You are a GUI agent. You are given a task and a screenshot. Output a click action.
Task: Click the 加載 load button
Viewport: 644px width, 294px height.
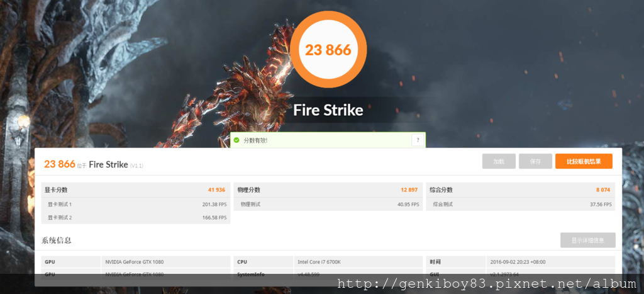click(x=499, y=161)
